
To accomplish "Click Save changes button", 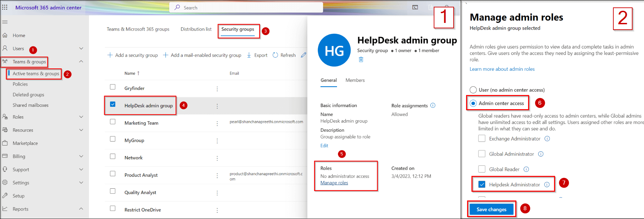I will click(x=491, y=209).
